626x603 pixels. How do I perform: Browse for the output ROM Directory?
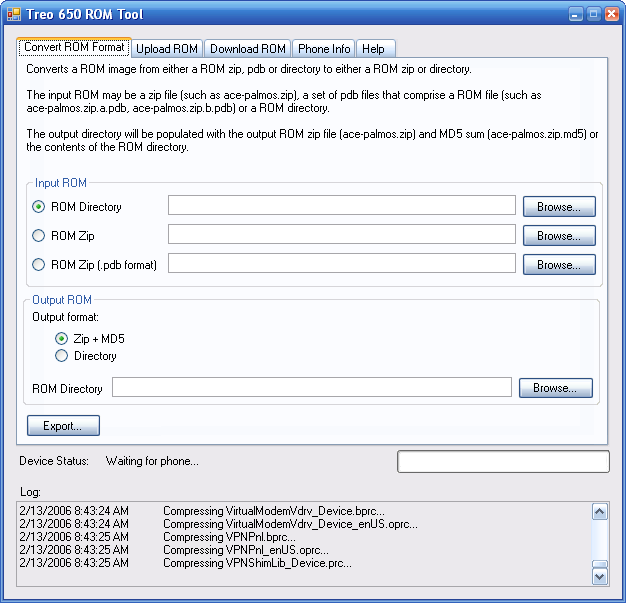click(x=556, y=388)
